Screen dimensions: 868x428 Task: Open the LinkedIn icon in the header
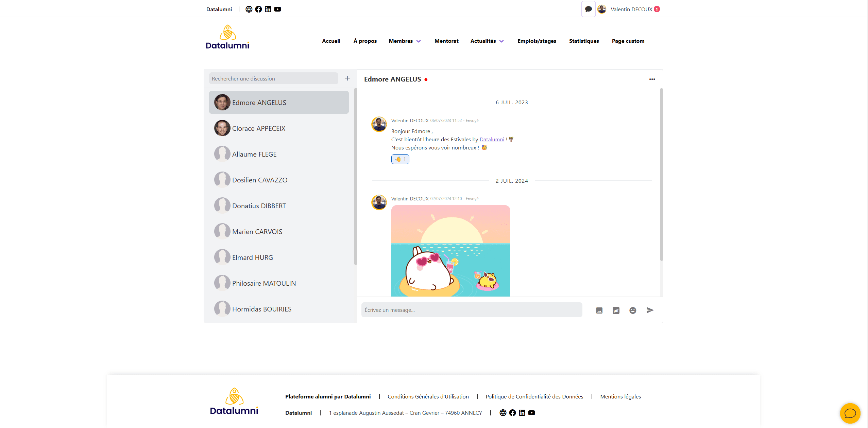pyautogui.click(x=268, y=9)
